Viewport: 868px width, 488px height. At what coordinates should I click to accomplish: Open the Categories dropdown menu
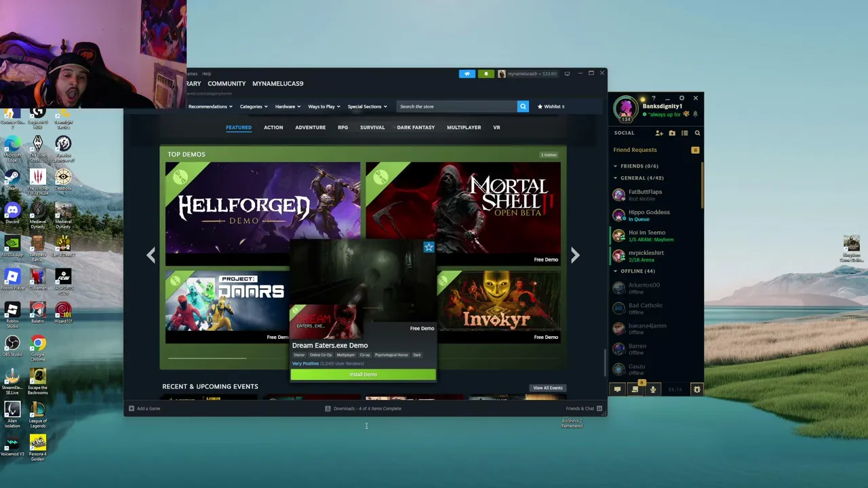(254, 106)
